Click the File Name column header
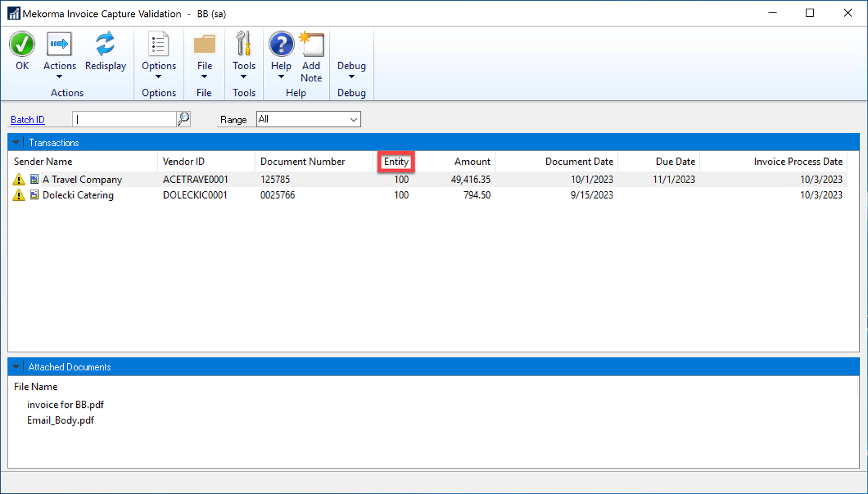Viewport: 868px width, 494px height. (x=35, y=387)
